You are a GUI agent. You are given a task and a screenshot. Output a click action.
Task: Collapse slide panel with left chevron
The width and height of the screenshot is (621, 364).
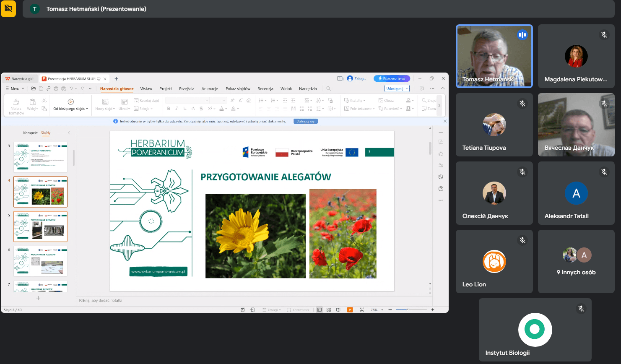click(69, 133)
